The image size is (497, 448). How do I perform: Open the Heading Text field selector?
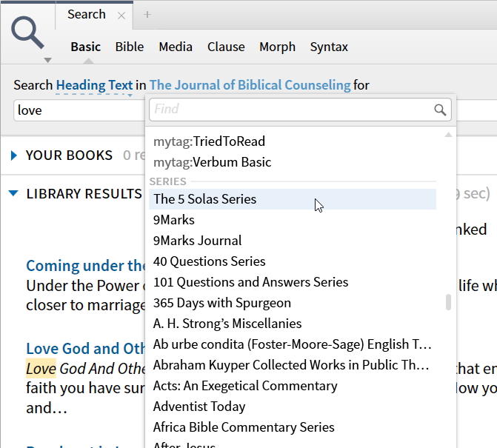95,85
